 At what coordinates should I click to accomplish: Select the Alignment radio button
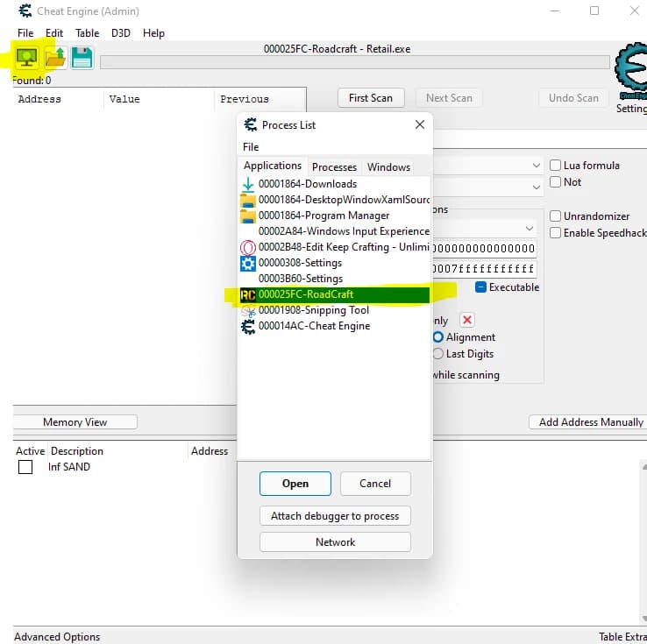(438, 337)
